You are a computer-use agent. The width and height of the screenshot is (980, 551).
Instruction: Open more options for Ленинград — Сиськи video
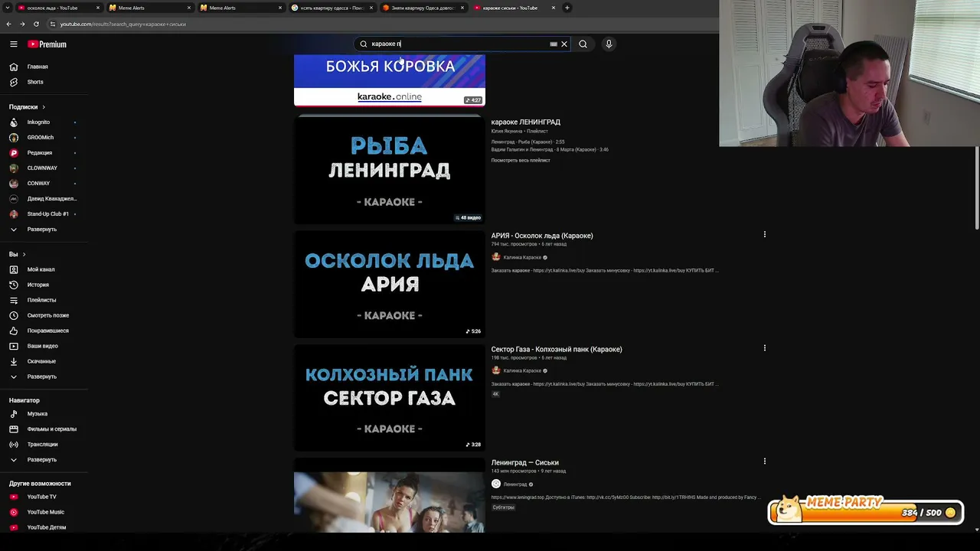pyautogui.click(x=764, y=461)
